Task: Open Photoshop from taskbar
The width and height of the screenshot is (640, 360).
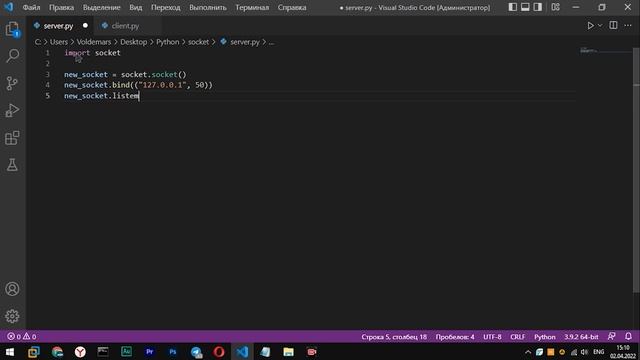Action: pyautogui.click(x=173, y=352)
